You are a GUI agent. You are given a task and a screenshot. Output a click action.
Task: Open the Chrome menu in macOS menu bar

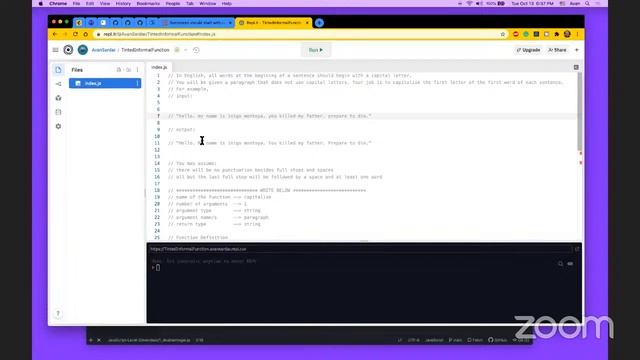[x=58, y=3]
